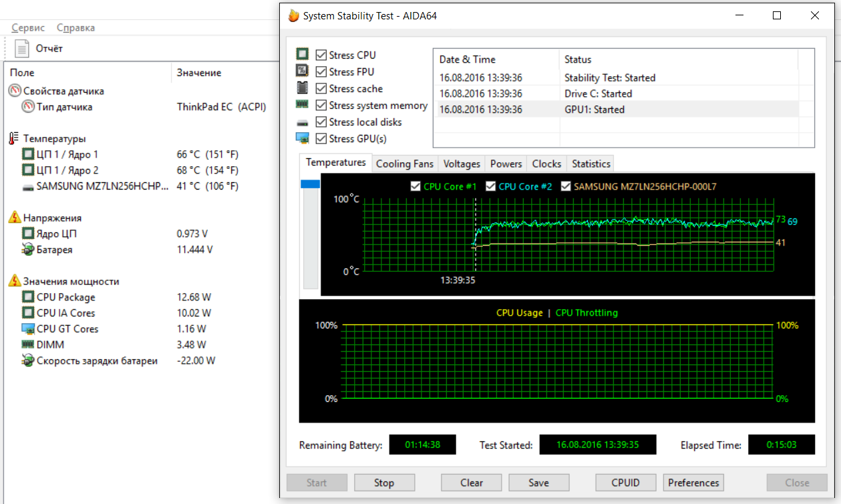The height and width of the screenshot is (504, 841).
Task: Click the AIDA64 flame icon in title bar
Action: click(293, 15)
